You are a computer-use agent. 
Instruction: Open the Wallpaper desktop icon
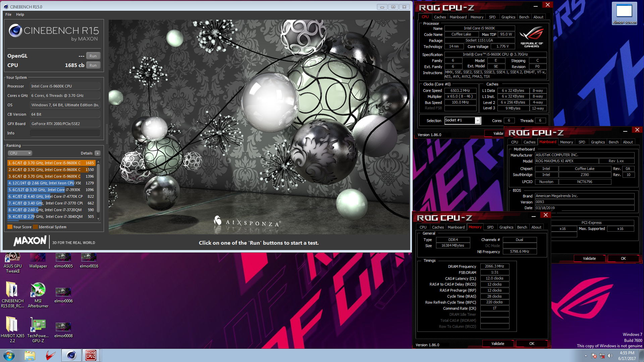(38, 261)
